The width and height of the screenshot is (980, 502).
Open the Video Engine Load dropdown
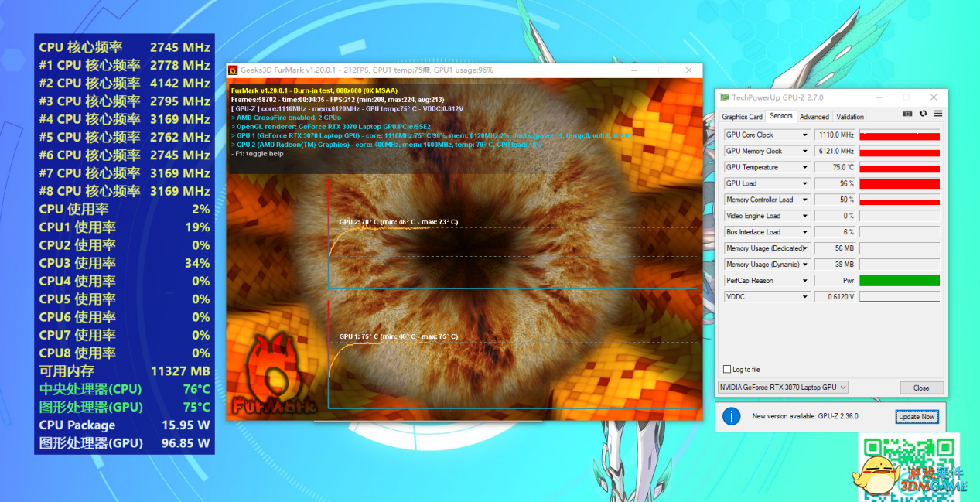coord(804,216)
